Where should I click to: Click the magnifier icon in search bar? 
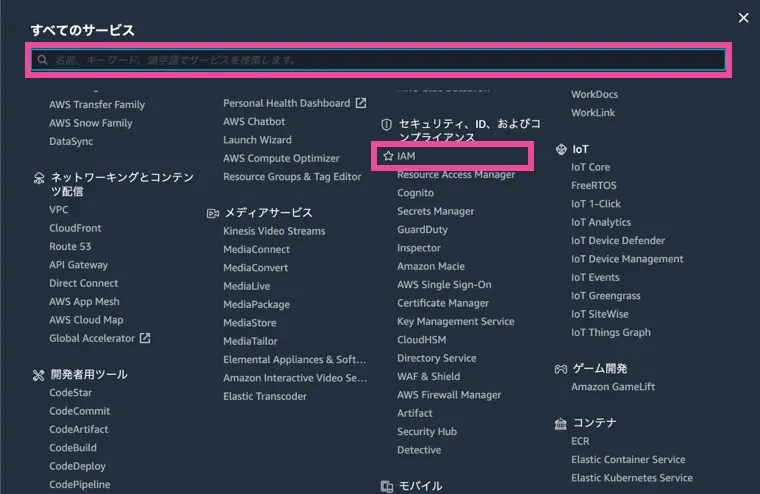click(43, 60)
